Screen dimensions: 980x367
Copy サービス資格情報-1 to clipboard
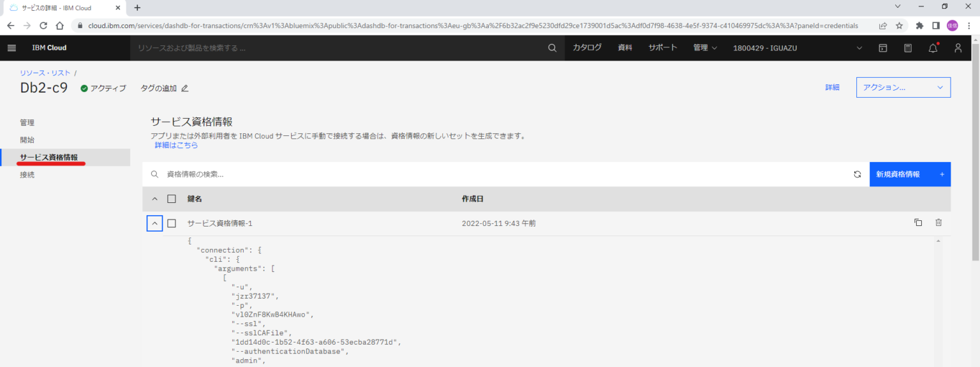coord(918,223)
